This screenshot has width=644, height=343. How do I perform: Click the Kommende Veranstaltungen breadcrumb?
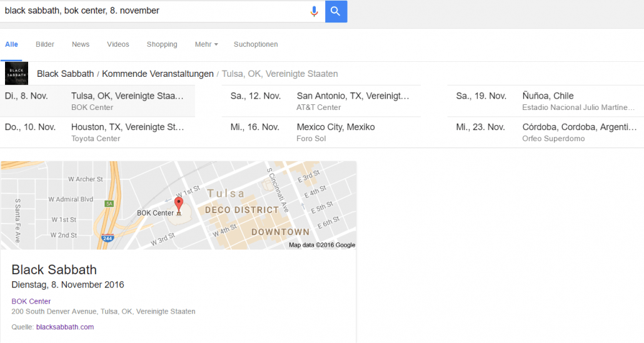pos(158,74)
